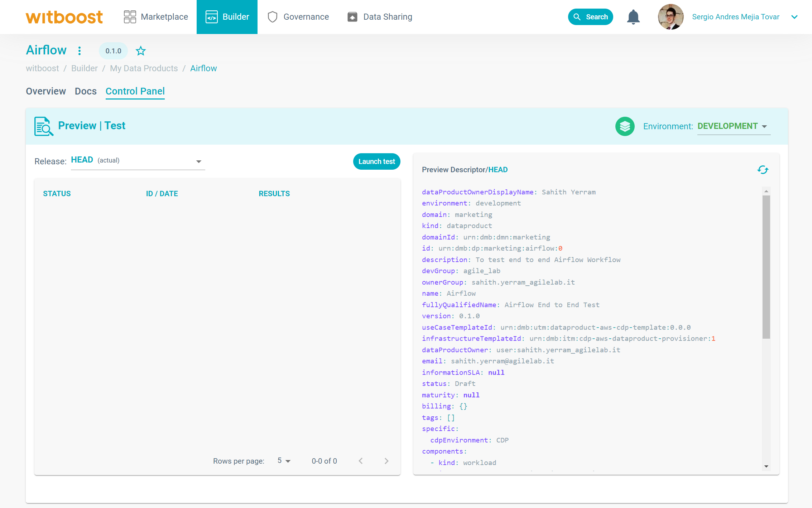812x508 pixels.
Task: Switch to the Overview tab
Action: point(46,91)
